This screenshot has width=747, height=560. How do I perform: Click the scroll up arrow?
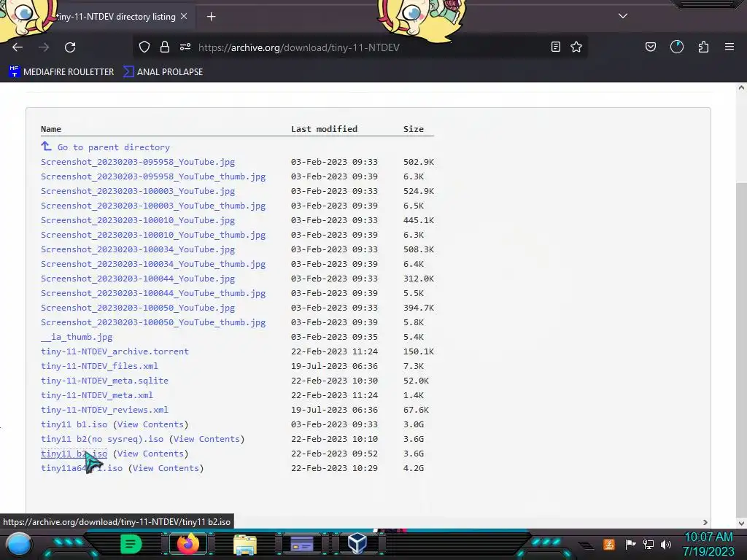click(x=741, y=87)
